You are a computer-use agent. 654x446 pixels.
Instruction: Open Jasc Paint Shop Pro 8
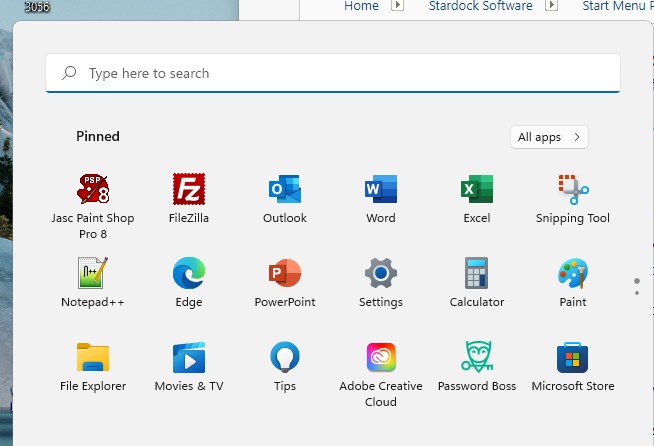click(x=93, y=206)
